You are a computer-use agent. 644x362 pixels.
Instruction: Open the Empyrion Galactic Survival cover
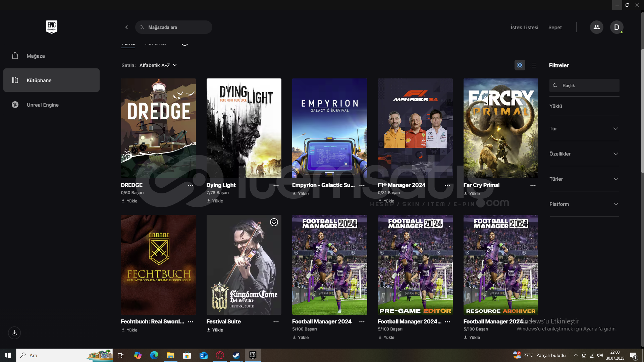(x=330, y=128)
